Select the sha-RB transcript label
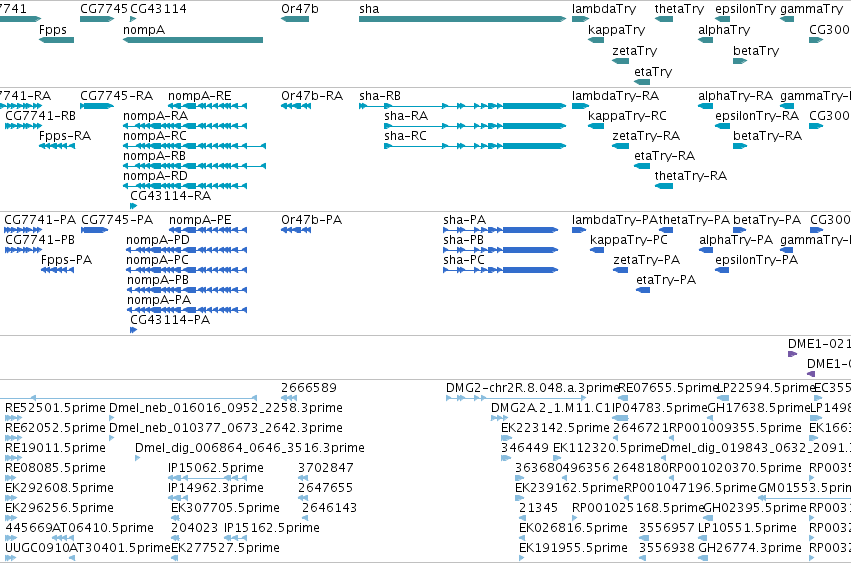The width and height of the screenshot is (851, 563). [x=380, y=96]
